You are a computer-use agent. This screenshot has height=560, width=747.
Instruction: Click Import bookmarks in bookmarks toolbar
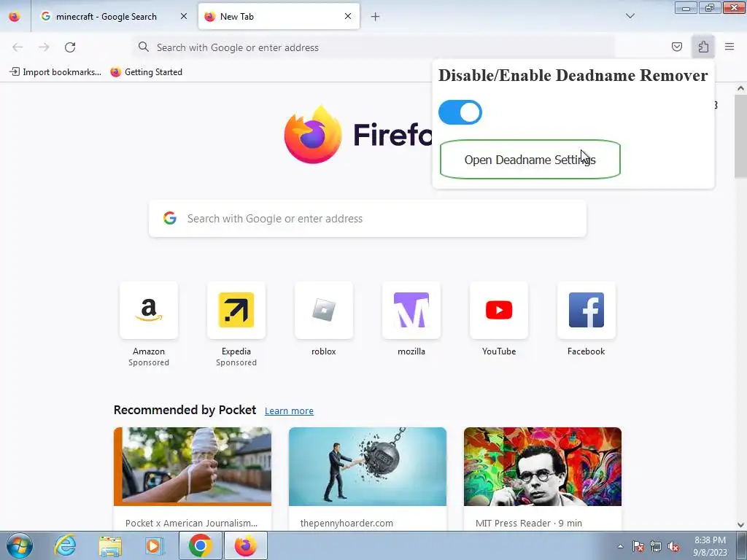pyautogui.click(x=55, y=72)
